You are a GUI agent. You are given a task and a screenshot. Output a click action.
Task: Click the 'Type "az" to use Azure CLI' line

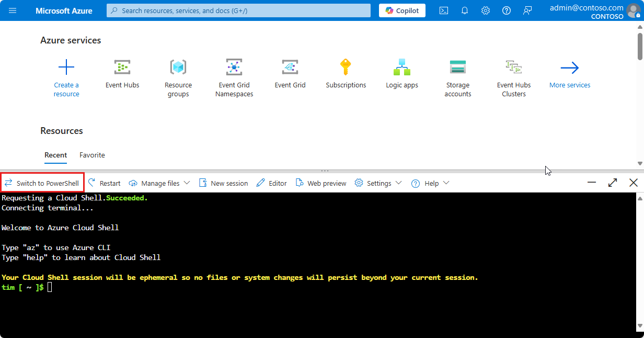click(56, 247)
